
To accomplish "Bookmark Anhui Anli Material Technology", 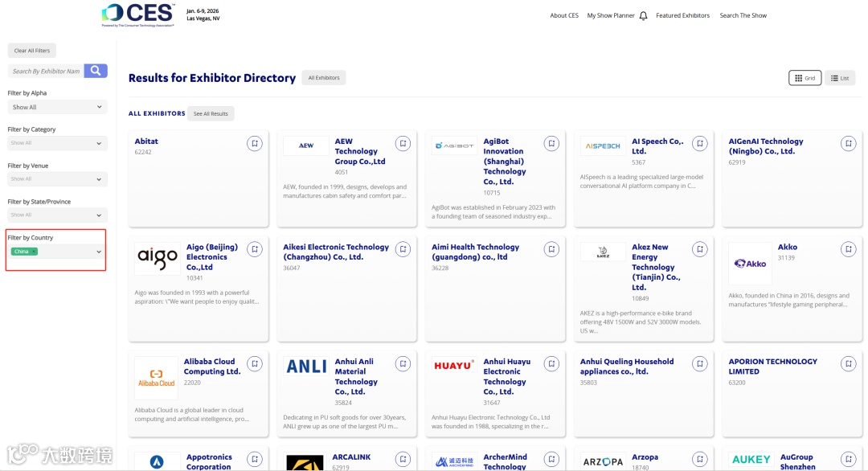I will (403, 363).
